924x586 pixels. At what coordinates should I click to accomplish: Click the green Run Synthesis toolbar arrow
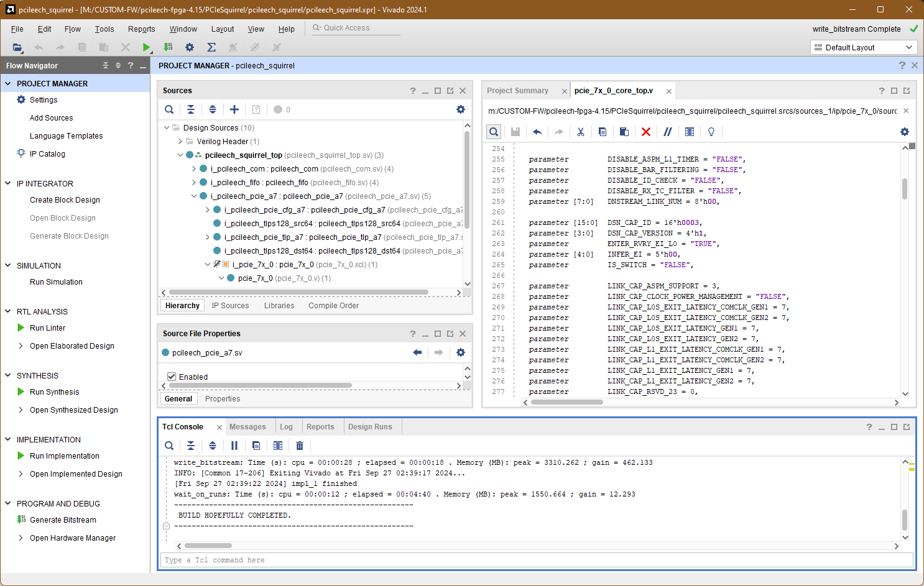tap(146, 47)
